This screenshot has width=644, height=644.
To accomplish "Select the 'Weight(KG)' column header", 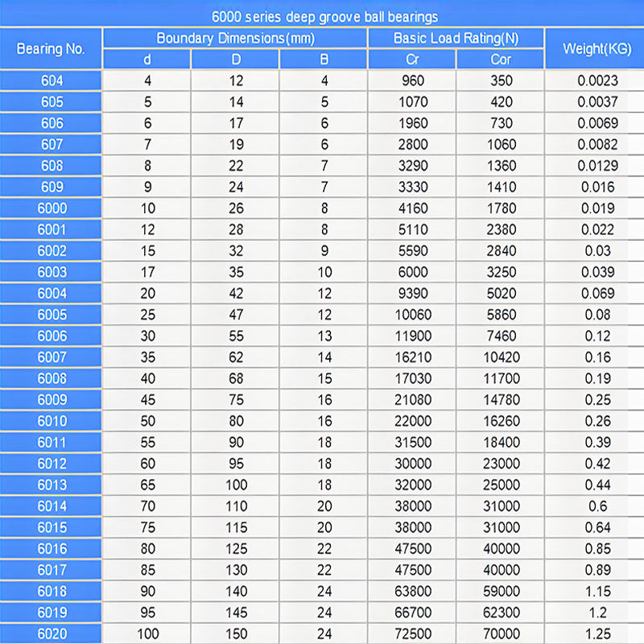I will (x=597, y=49).
